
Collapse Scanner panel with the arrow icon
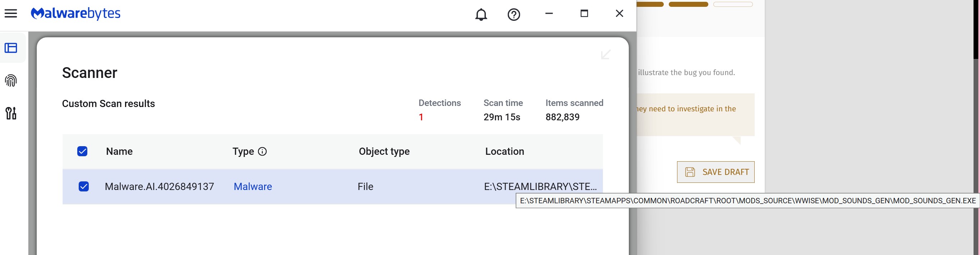coord(606,54)
